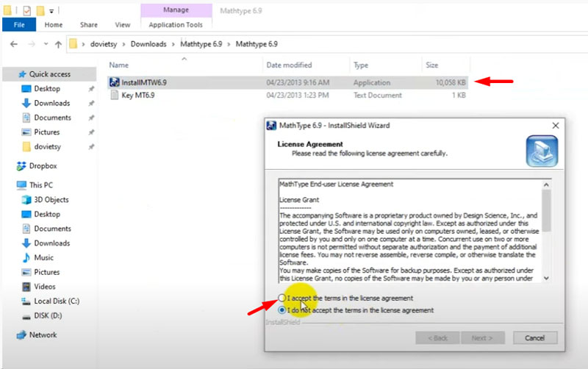Open recent locations dropdown arrow
Viewport: 588px width, 369px height.
pos(46,44)
